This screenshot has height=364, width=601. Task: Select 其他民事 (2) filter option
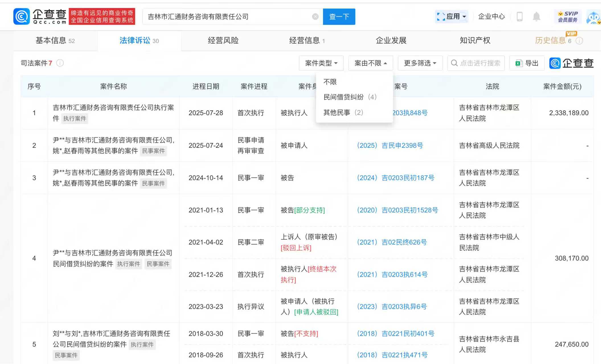point(343,113)
